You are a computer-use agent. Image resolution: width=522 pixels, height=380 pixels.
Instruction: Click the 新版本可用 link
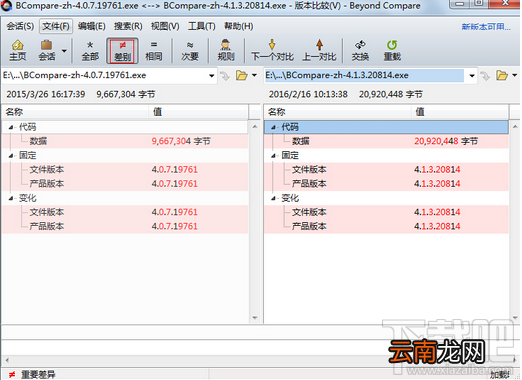pos(486,27)
